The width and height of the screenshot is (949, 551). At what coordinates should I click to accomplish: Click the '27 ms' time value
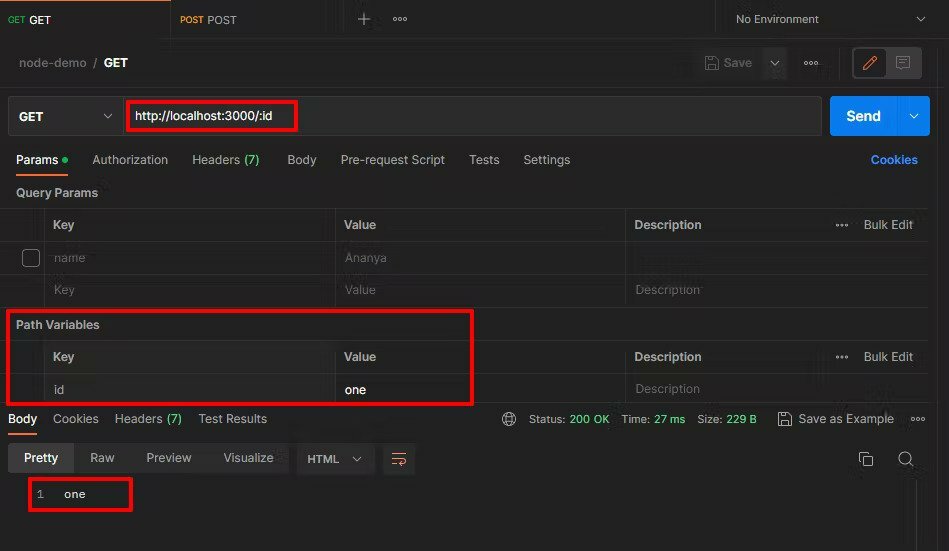(x=669, y=420)
